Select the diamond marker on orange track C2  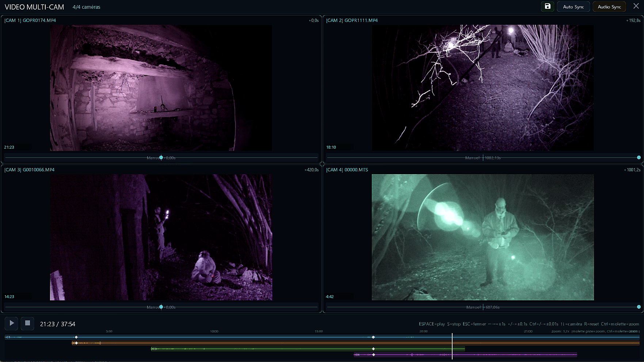tap(76, 343)
